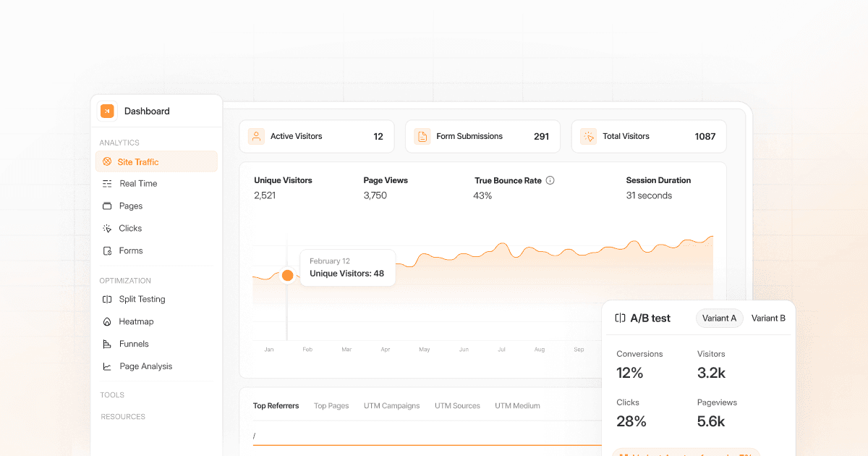
Task: Click the Active Visitors card
Action: tap(317, 136)
